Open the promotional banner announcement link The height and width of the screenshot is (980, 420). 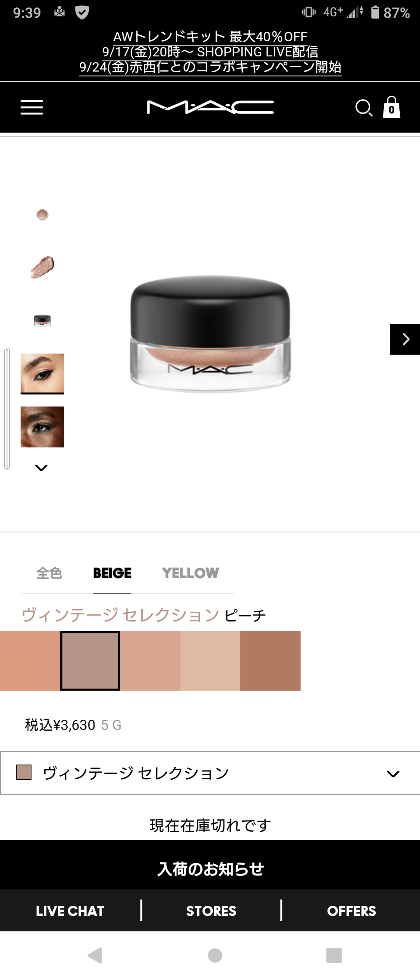point(210,52)
